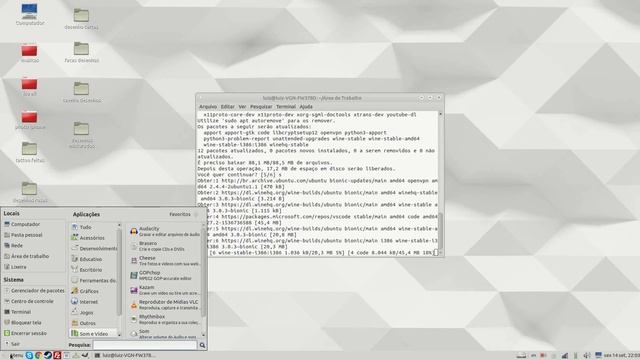The image size is (640, 360).
Task: Open Rede location
Action: tap(33, 245)
